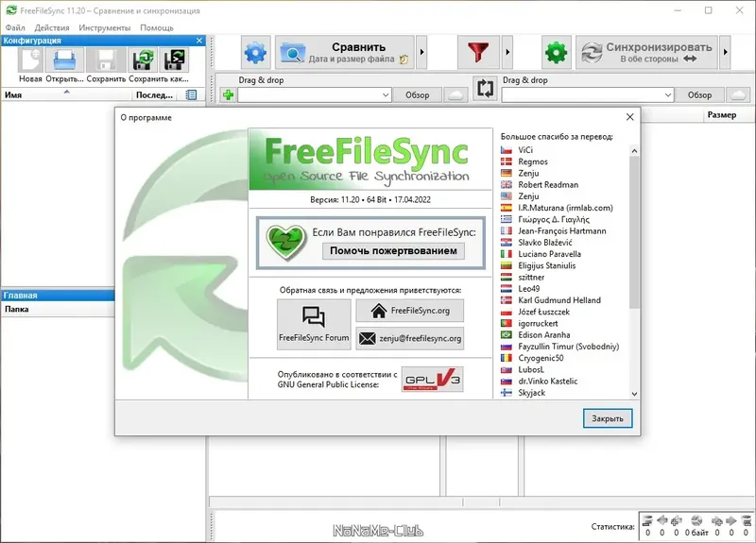
Task: Open left folder path dropdown
Action: point(386,95)
